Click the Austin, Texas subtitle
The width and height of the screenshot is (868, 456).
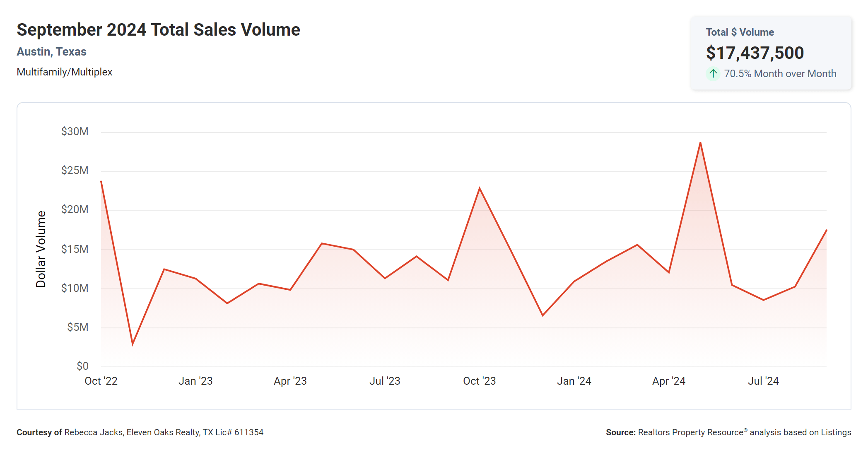pos(51,52)
